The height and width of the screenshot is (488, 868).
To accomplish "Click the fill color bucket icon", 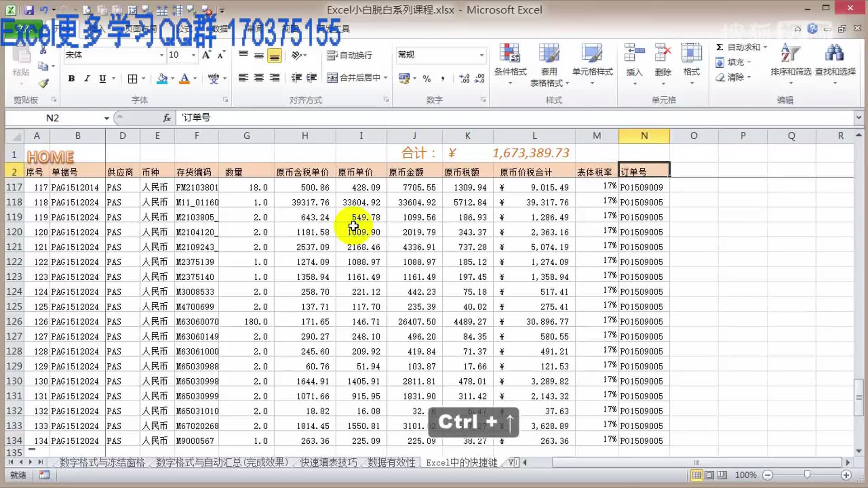I will [162, 79].
